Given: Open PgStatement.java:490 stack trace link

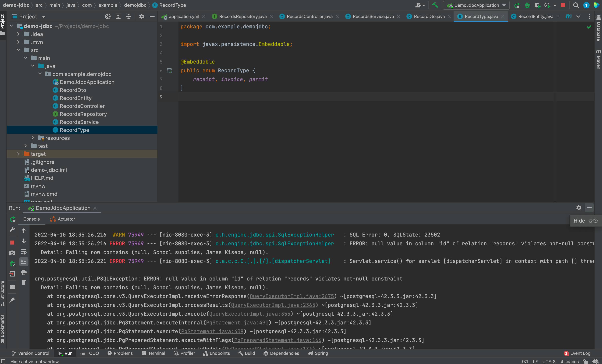Looking at the screenshot, I should (x=237, y=322).
